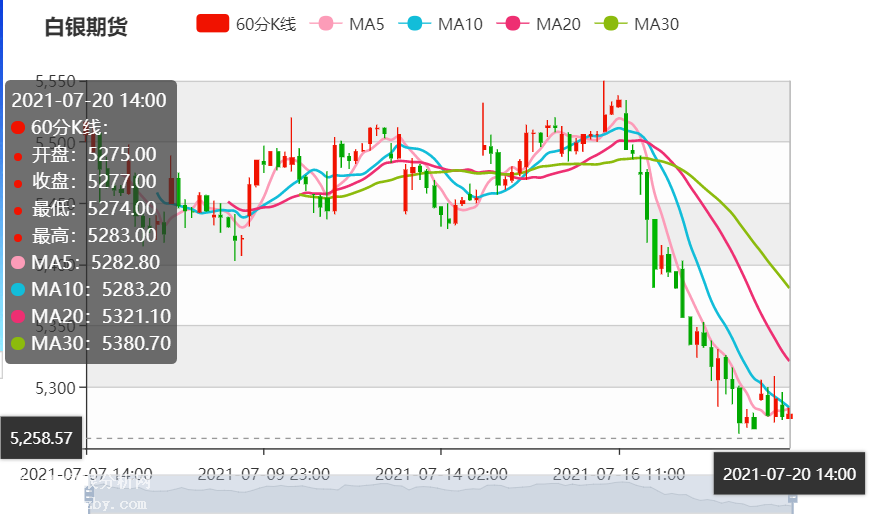The image size is (871, 524).
Task: Click the 2021-07-20 14:00 axis pointer label
Action: click(789, 474)
